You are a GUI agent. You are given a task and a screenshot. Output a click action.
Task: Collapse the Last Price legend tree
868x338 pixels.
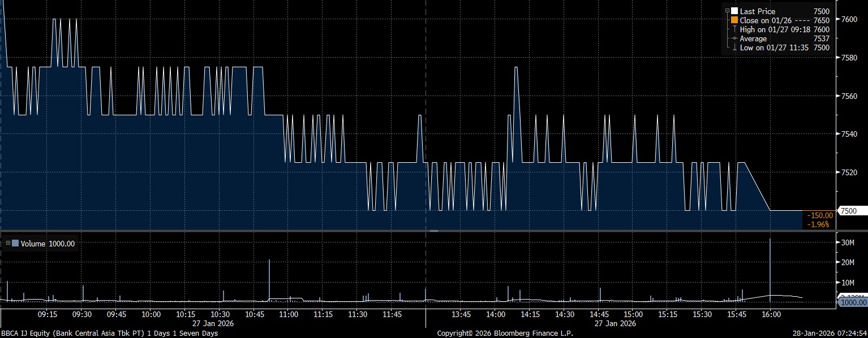click(x=727, y=11)
